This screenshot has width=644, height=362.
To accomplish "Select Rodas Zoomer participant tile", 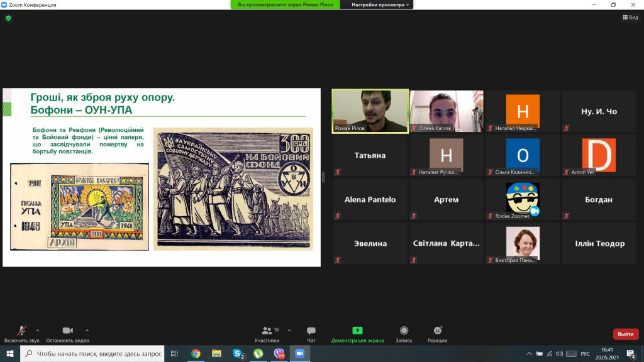I will coord(523,199).
